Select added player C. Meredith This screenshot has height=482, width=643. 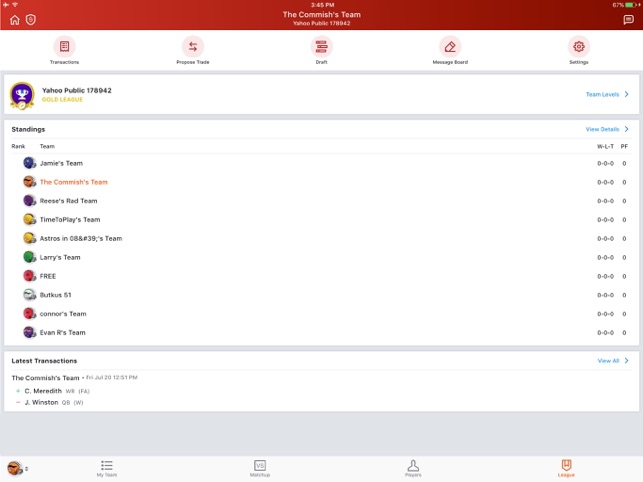pyautogui.click(x=43, y=391)
